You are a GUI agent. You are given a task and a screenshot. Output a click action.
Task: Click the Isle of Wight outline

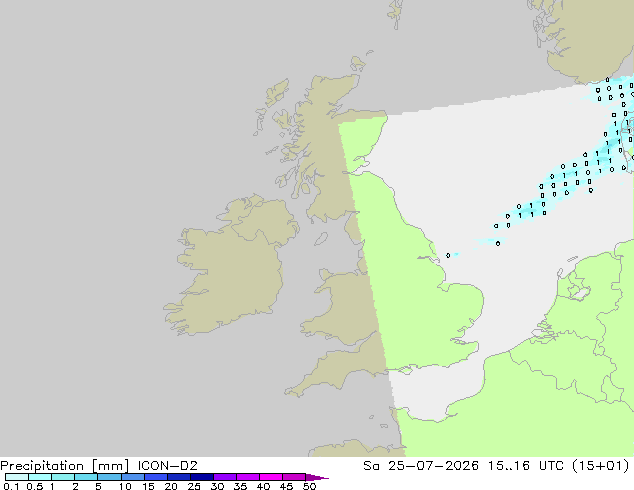click(406, 370)
